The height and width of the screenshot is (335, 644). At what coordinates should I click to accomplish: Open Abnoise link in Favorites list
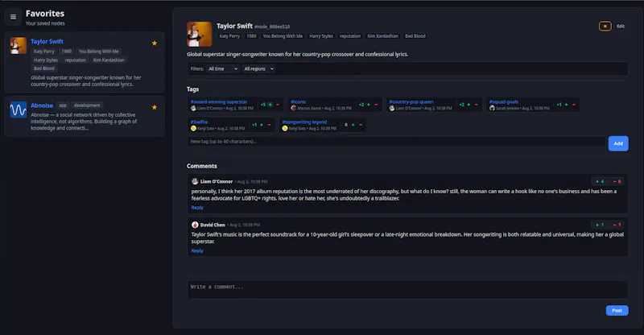point(42,105)
